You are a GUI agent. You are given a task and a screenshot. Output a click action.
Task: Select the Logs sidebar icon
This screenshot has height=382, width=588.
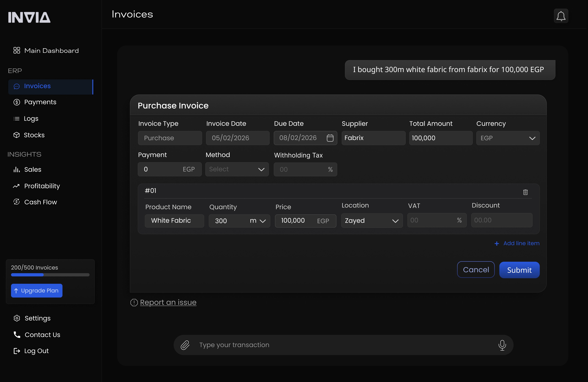point(16,118)
